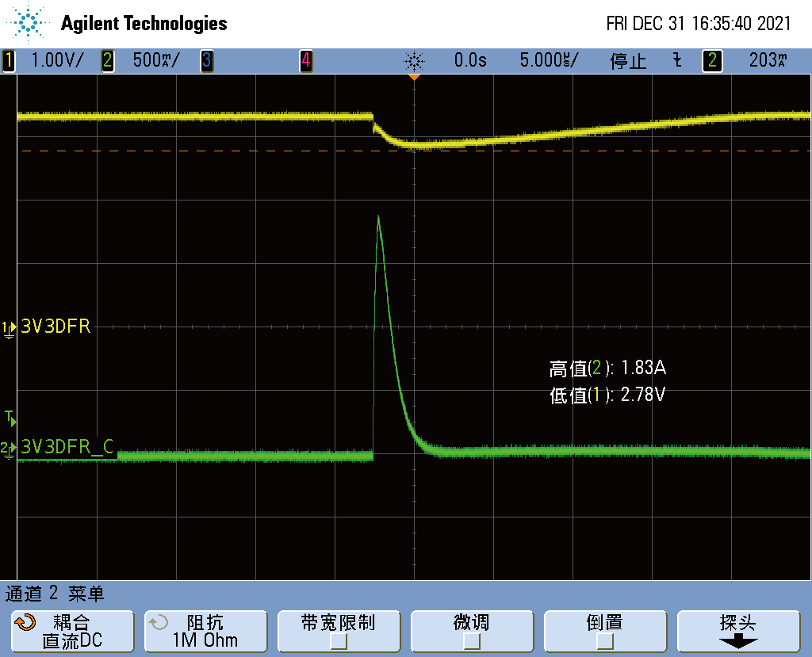Select the channel 3 indicator
Viewport: 812px width, 657px height.
pyautogui.click(x=206, y=60)
